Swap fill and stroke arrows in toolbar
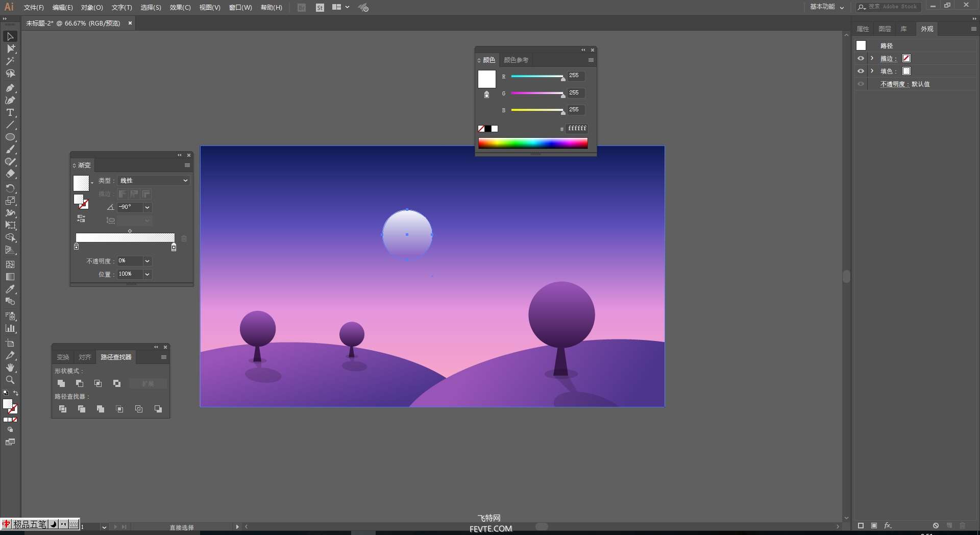The width and height of the screenshot is (980, 535). tap(16, 393)
